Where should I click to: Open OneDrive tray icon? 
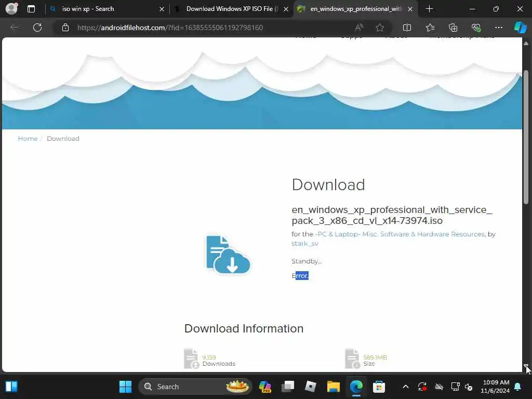pos(439,387)
